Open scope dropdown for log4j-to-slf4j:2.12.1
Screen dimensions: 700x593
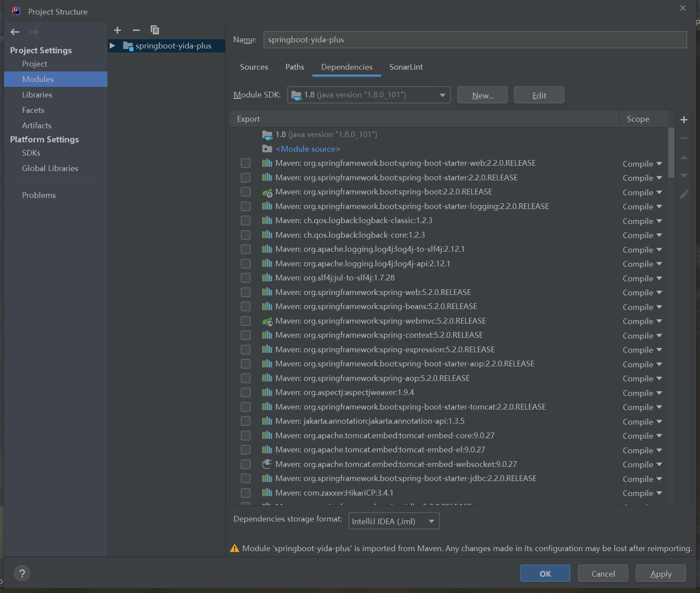(x=642, y=250)
